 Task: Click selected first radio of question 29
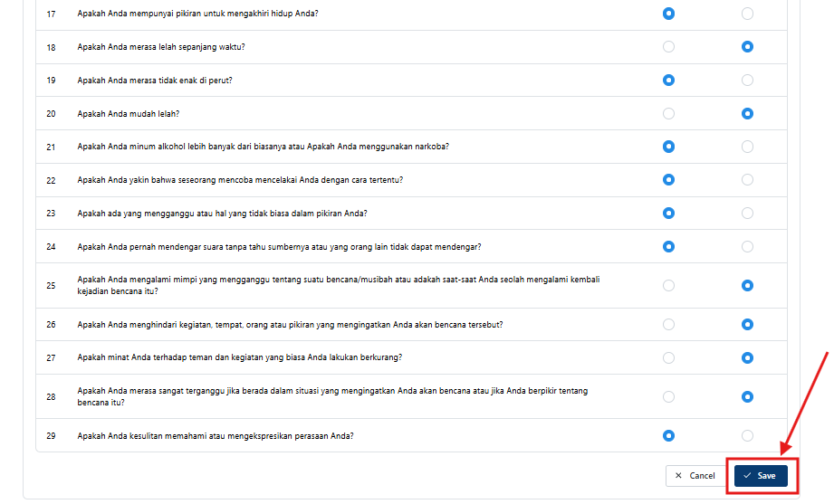[x=668, y=436]
